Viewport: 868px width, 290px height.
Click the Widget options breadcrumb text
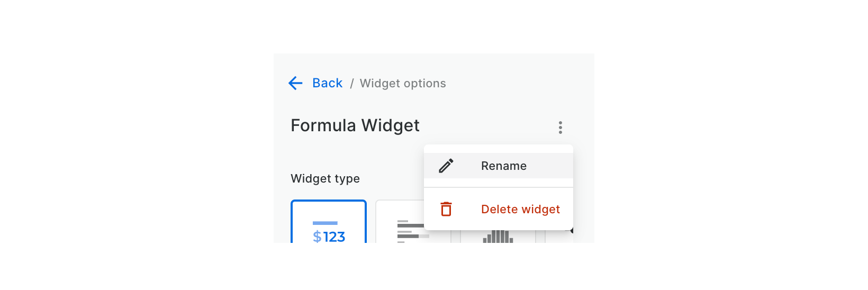coord(403,84)
